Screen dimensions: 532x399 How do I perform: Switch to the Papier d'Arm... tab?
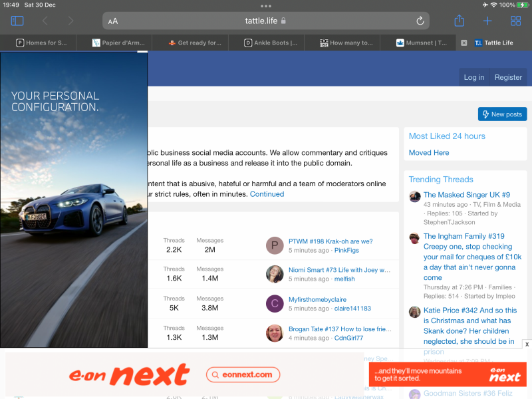(114, 43)
